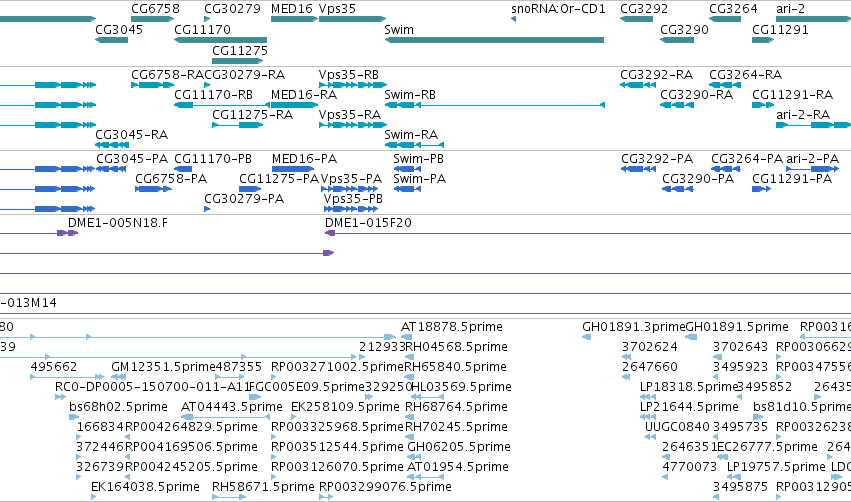Select the CG11291 gene arrow

[x=763, y=40]
